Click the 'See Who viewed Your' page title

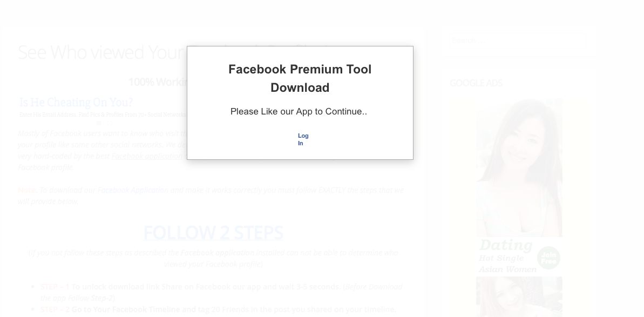(x=102, y=52)
